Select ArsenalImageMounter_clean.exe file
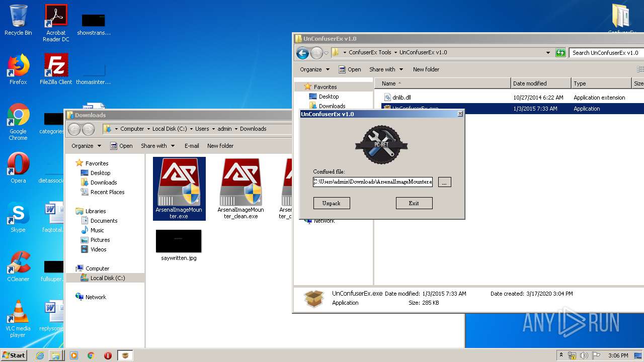 (x=240, y=189)
